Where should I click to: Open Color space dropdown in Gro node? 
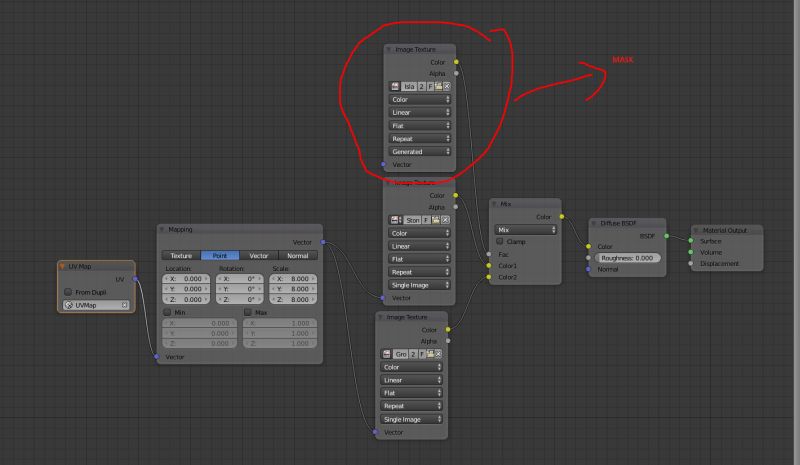(x=411, y=367)
